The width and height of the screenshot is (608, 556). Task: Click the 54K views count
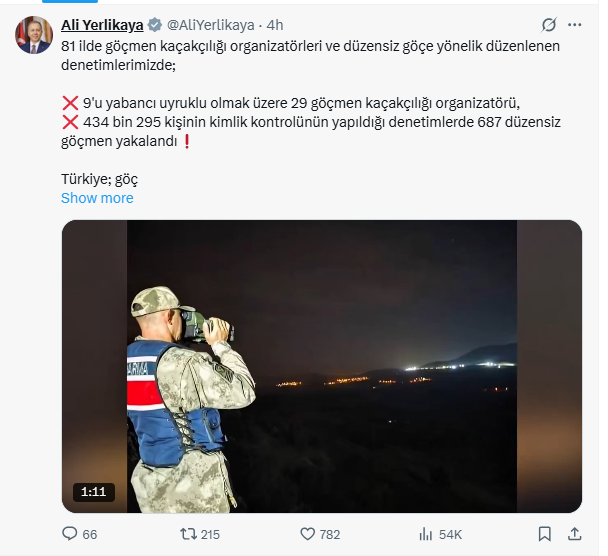click(450, 534)
